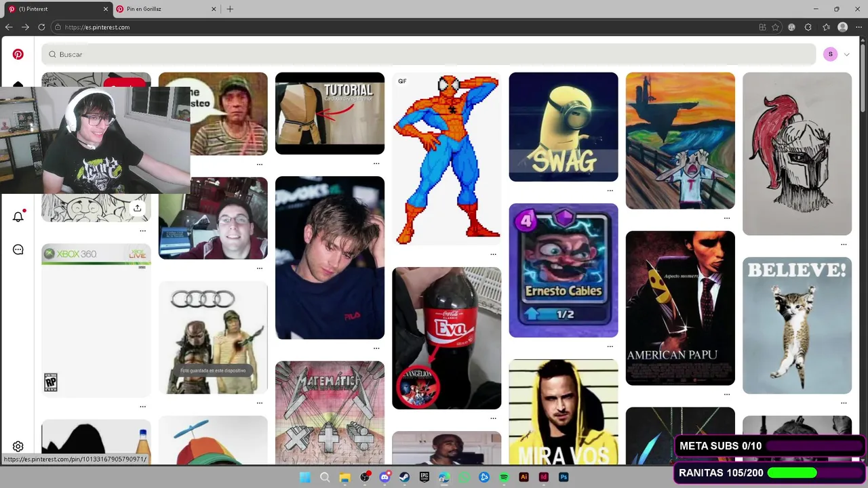Viewport: 868px width, 488px height.
Task: Open more options under the messy-hair guy pin
Action: (x=376, y=348)
